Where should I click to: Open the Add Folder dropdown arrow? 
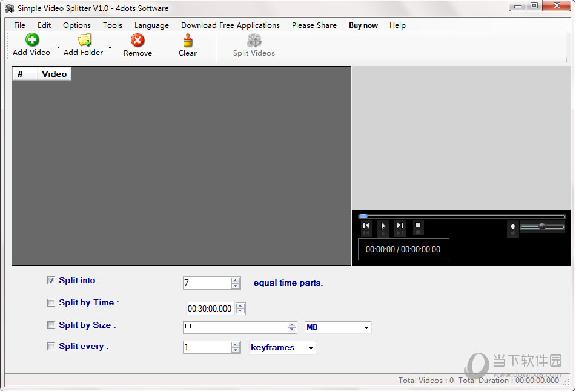(110, 47)
